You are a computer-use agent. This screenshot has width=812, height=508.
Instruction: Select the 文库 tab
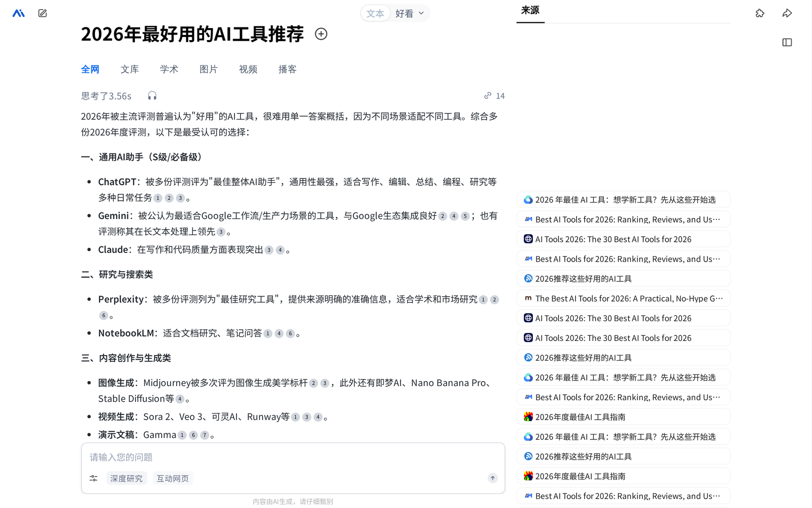pyautogui.click(x=129, y=70)
